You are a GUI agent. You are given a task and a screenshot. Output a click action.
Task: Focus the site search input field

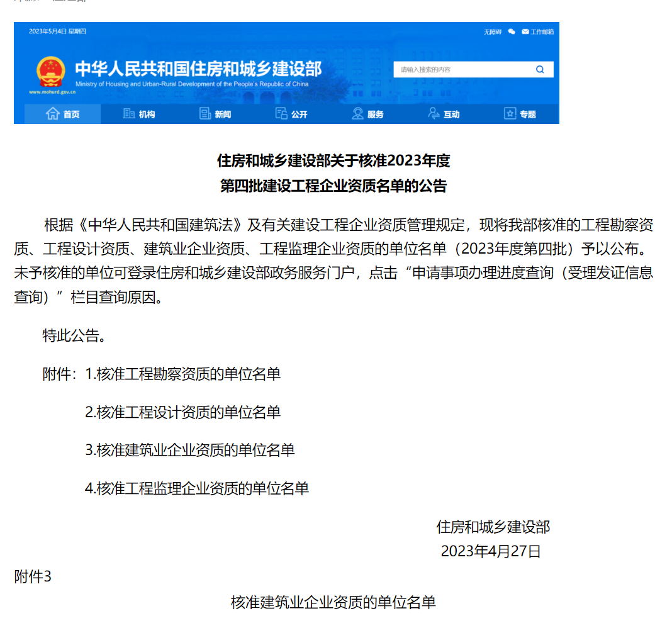coord(462,70)
